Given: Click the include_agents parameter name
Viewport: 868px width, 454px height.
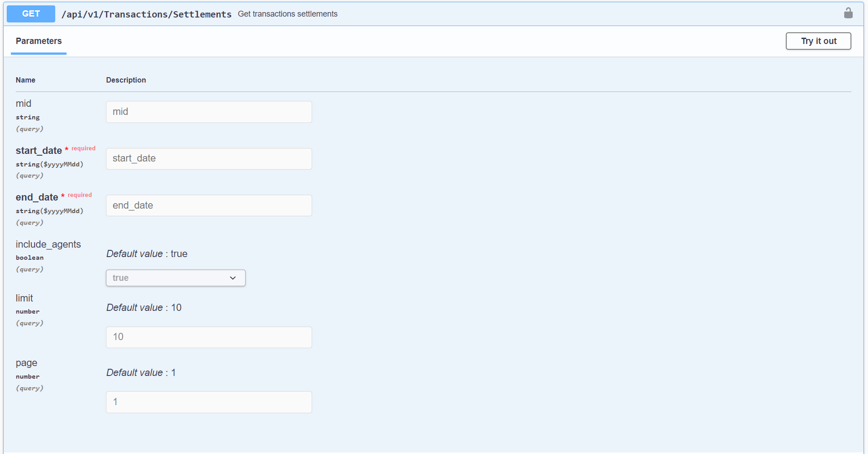Looking at the screenshot, I should pyautogui.click(x=48, y=244).
